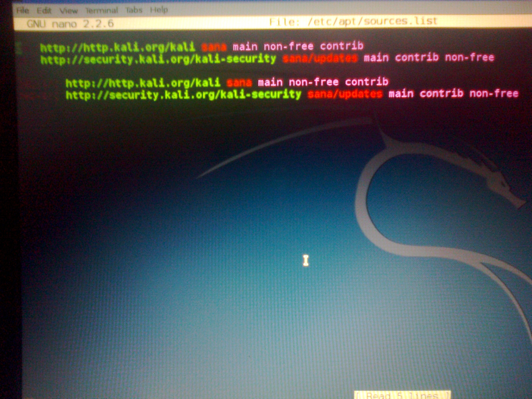
Task: Open the View menu
Action: click(69, 11)
